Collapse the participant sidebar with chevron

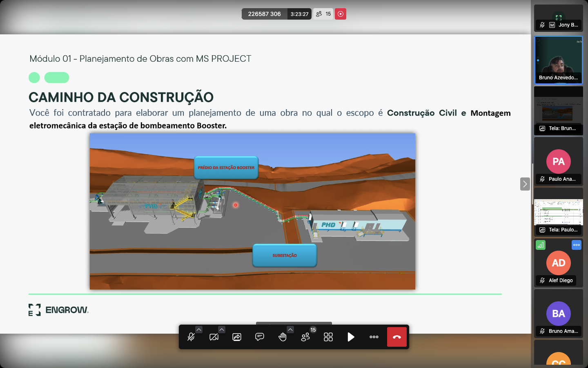pos(525,184)
